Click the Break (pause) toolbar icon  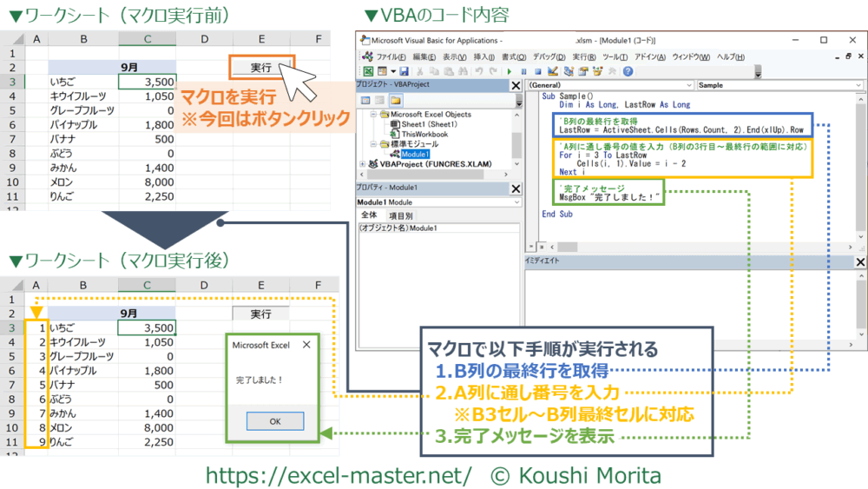pyautogui.click(x=524, y=71)
